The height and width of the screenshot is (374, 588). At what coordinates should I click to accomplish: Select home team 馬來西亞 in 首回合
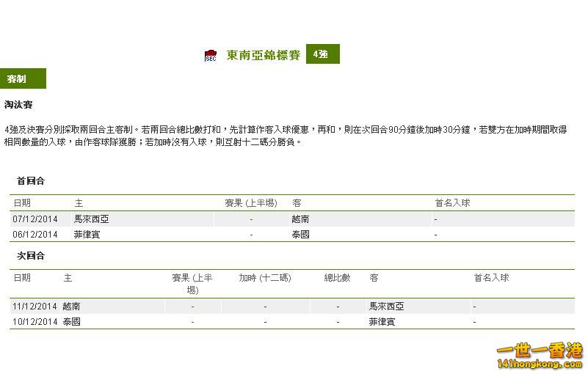point(92,219)
